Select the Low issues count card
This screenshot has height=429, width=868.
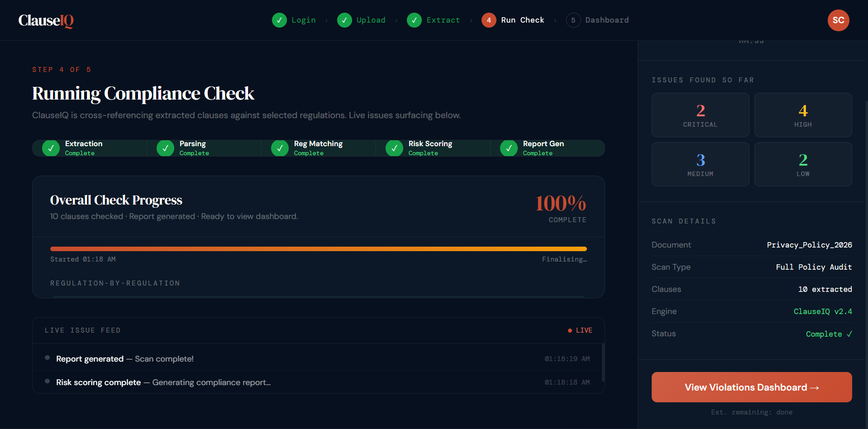coord(803,164)
